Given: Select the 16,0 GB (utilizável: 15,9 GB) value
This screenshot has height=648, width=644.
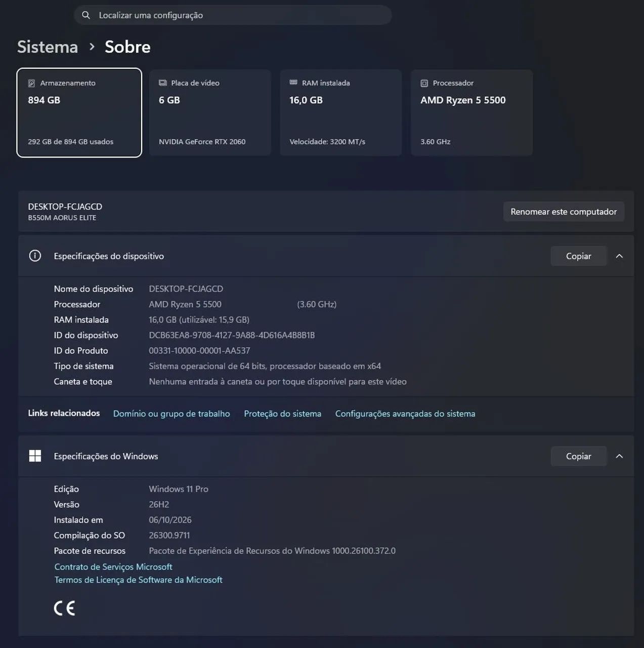Looking at the screenshot, I should (x=199, y=319).
